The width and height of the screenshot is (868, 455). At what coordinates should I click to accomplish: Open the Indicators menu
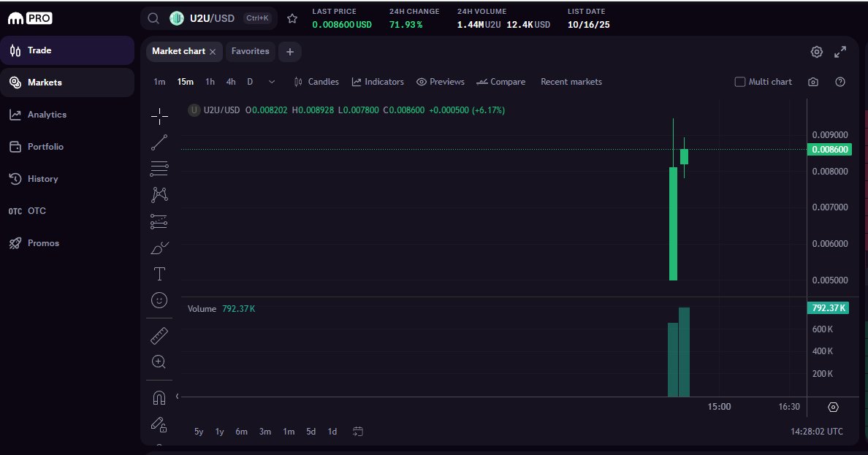tap(378, 82)
